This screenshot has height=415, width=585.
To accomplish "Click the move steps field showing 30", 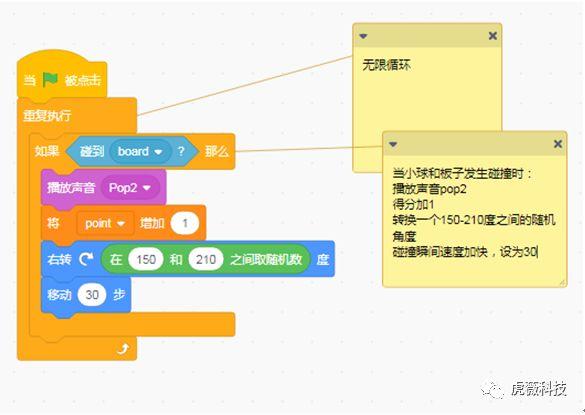I will point(92,295).
